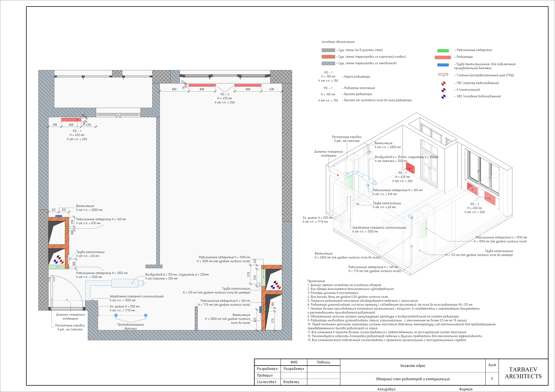
Task: Click the ГВС hot water legend symbol
Action: [x=443, y=83]
